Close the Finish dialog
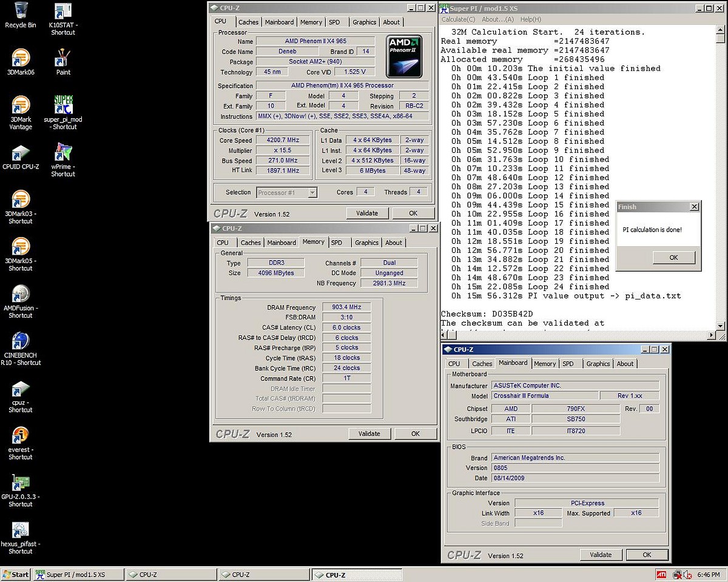This screenshot has height=582, width=728. click(695, 207)
